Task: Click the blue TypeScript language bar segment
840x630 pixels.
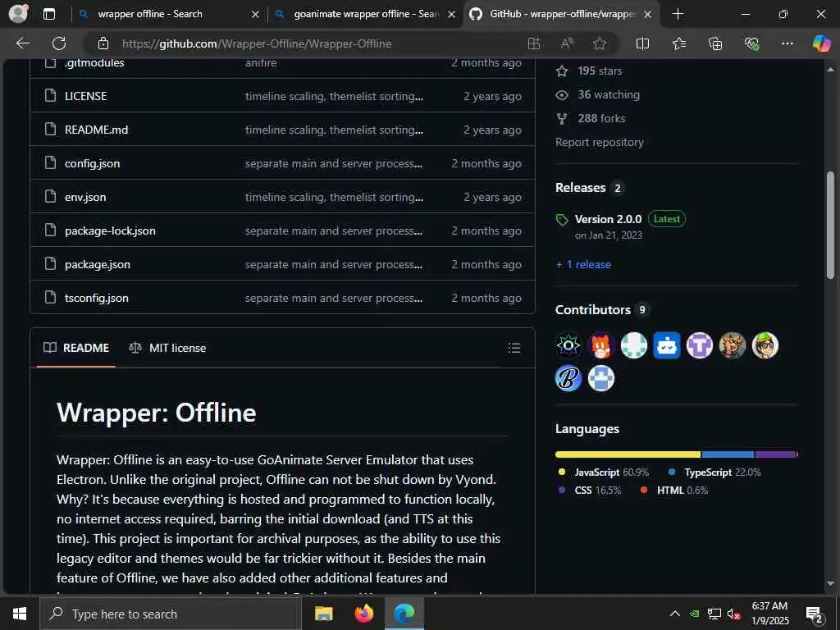Action: 728,454
